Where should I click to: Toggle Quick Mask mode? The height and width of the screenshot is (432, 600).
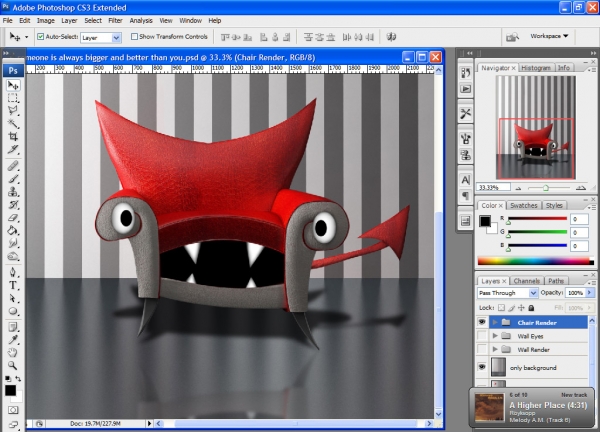13,410
